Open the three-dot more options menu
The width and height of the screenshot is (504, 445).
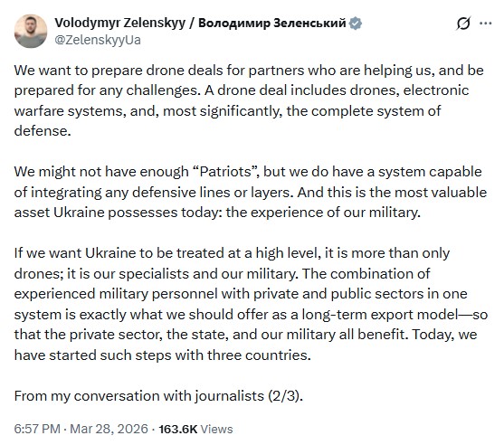coord(485,24)
